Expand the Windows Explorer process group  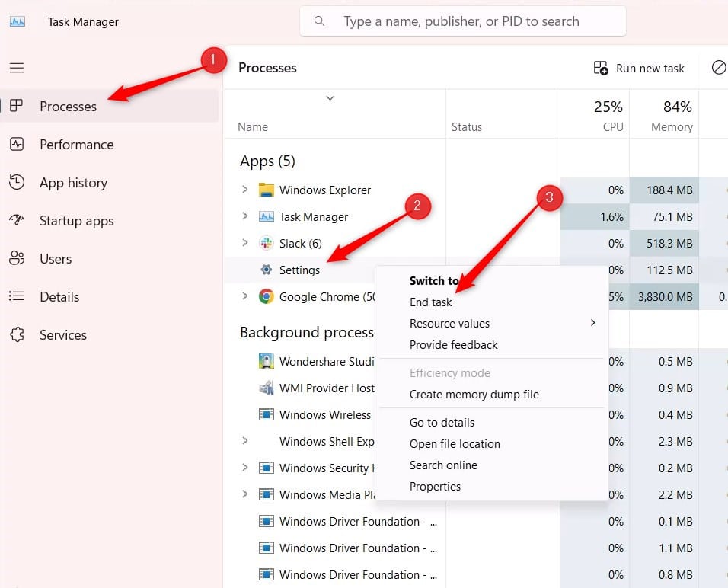(x=244, y=190)
